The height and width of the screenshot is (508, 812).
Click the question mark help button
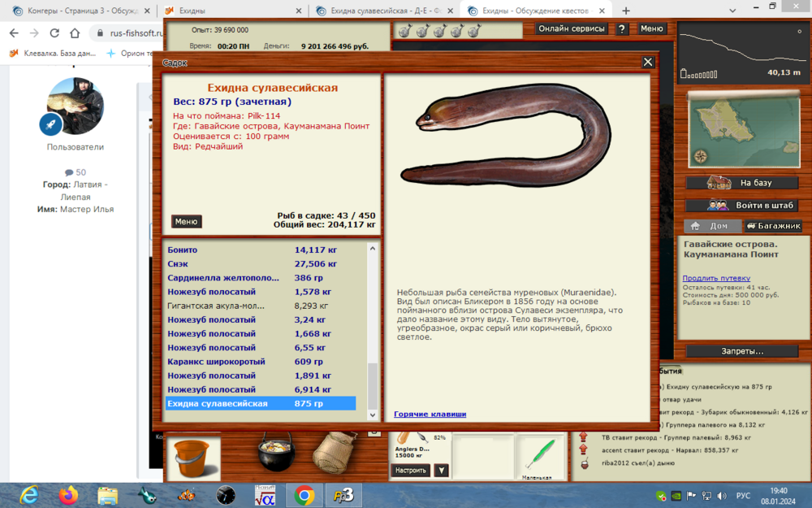[621, 29]
